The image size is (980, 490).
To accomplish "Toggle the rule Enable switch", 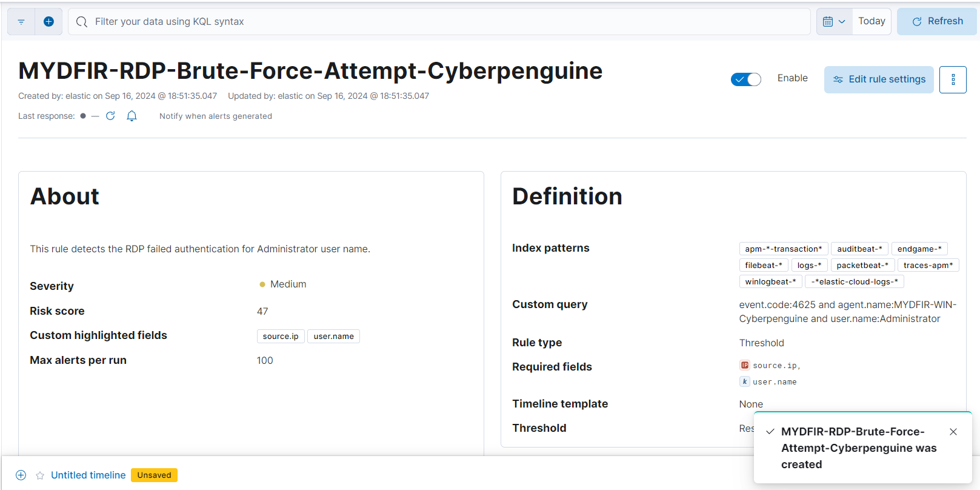I will [x=746, y=79].
